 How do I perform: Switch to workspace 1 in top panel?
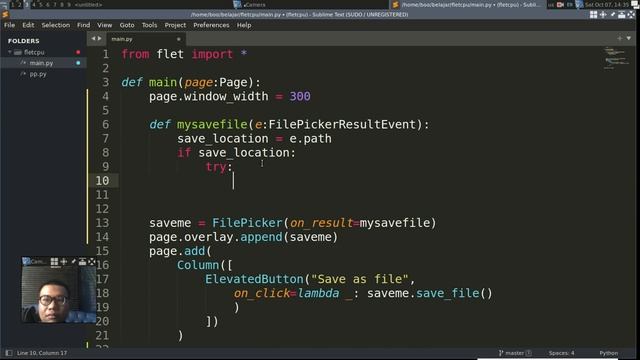tap(12, 4)
